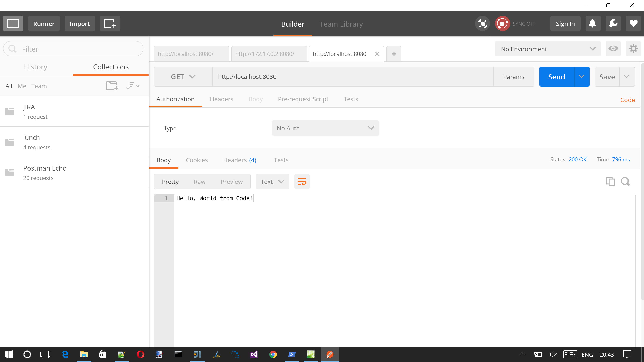Close the http://localhost:8080 request tab

pos(377,54)
